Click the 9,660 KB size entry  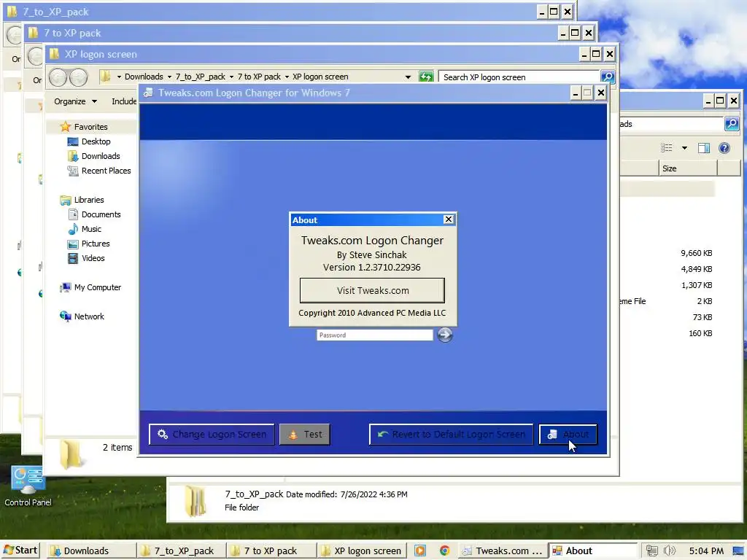tap(696, 253)
